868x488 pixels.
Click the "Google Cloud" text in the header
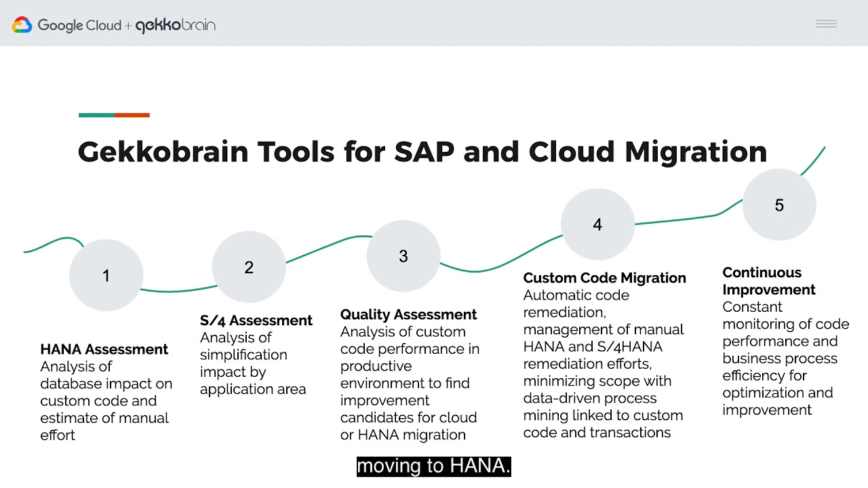[79, 26]
